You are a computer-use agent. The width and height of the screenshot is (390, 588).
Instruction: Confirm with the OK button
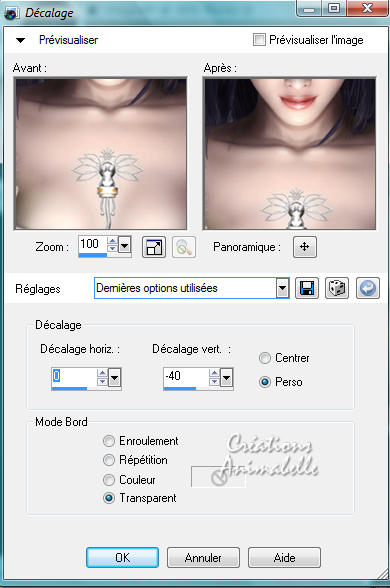point(122,558)
